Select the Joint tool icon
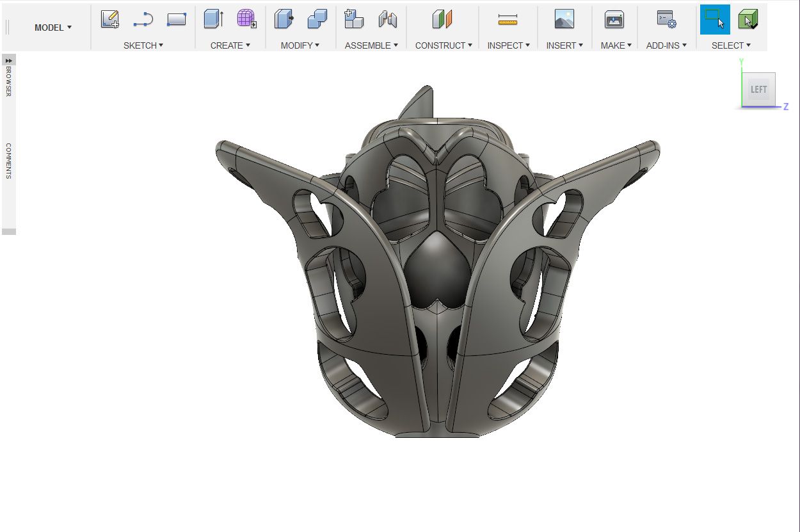This screenshot has width=800, height=532. pos(387,20)
